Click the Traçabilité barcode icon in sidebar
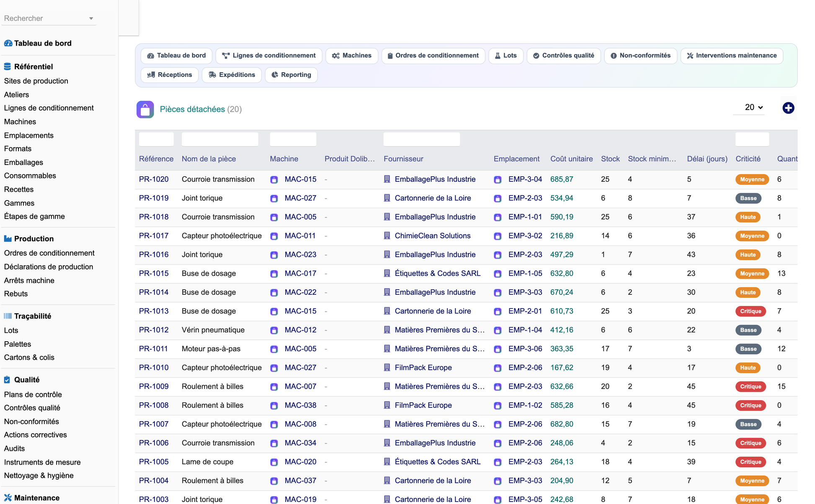 click(8, 316)
